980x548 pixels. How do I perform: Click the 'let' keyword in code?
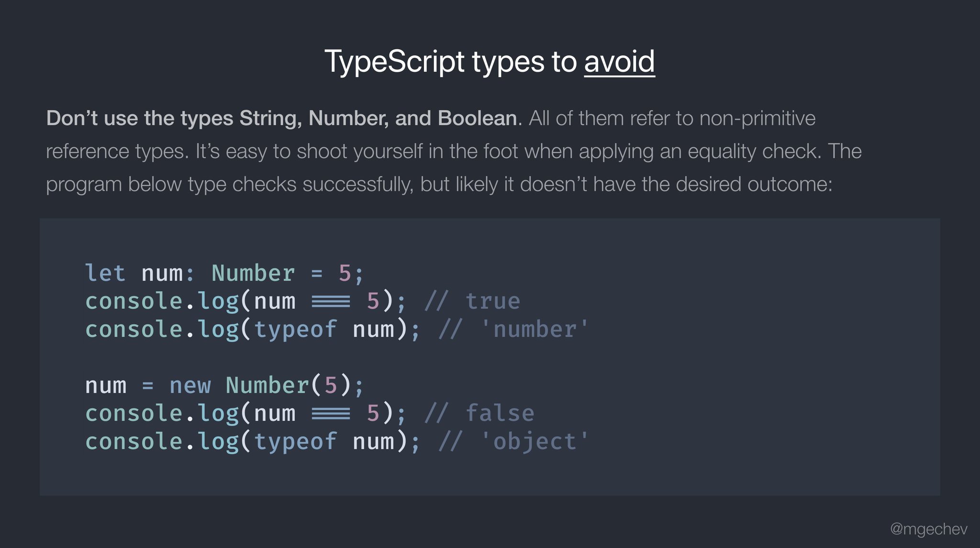105,274
